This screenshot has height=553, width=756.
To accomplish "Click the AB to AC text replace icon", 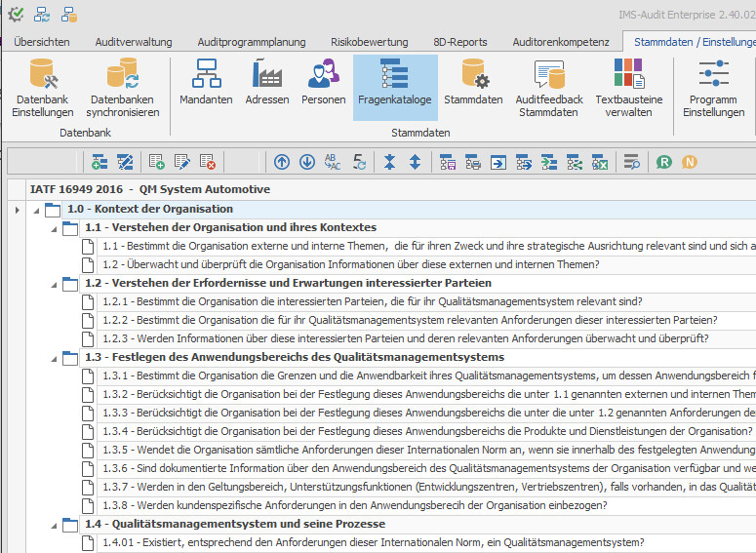I will click(x=333, y=162).
